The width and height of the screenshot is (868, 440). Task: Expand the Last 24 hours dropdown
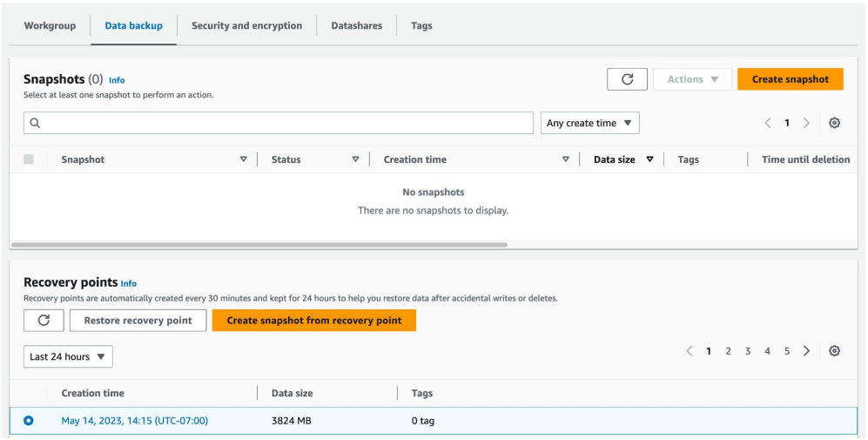tap(68, 356)
